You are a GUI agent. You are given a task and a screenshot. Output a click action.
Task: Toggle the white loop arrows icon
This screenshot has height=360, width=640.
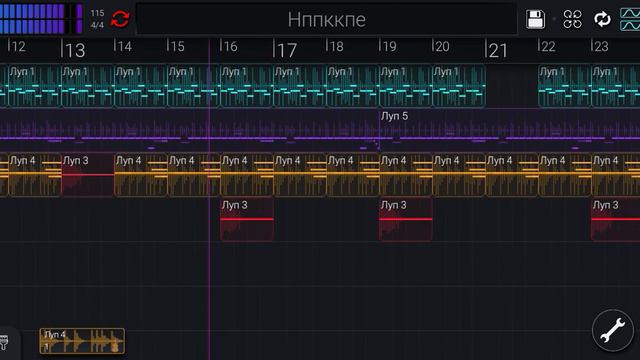602,19
